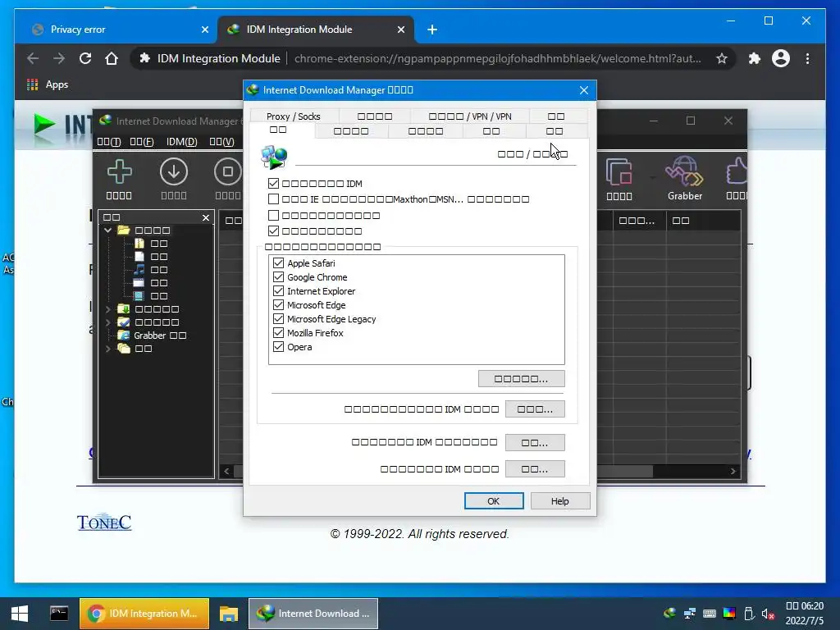Uncheck Microsoft Edge Legacy

[x=279, y=319]
